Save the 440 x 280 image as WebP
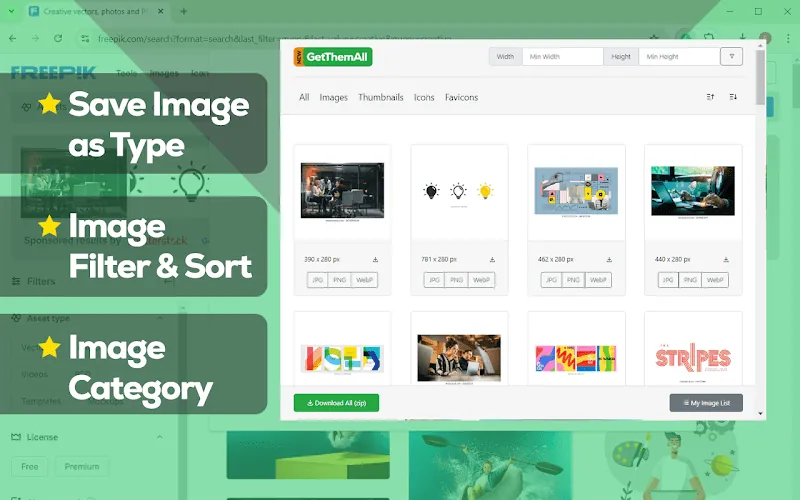This screenshot has width=800, height=500. [x=715, y=280]
